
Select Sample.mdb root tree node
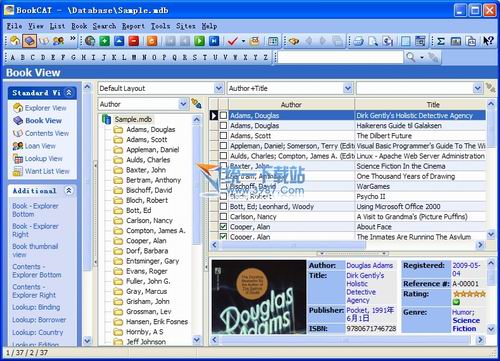pyautogui.click(x=133, y=119)
